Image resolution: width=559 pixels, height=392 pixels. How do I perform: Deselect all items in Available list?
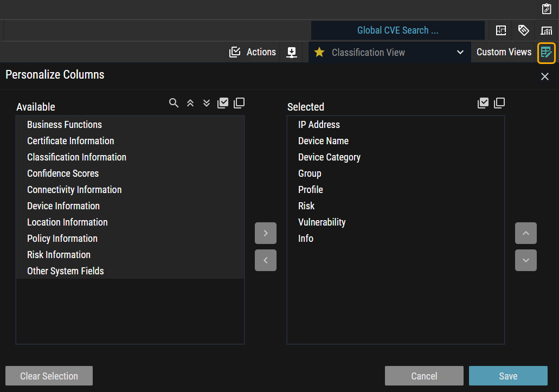(239, 103)
